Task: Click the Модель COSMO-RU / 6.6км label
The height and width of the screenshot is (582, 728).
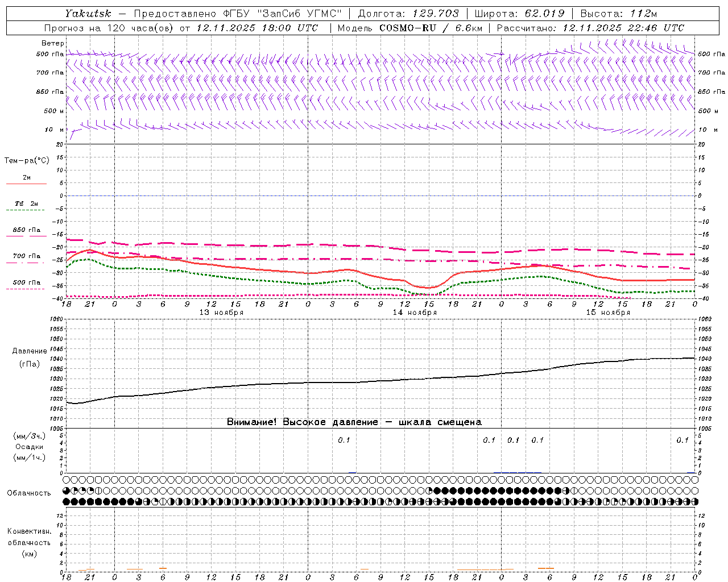Action: click(x=410, y=28)
